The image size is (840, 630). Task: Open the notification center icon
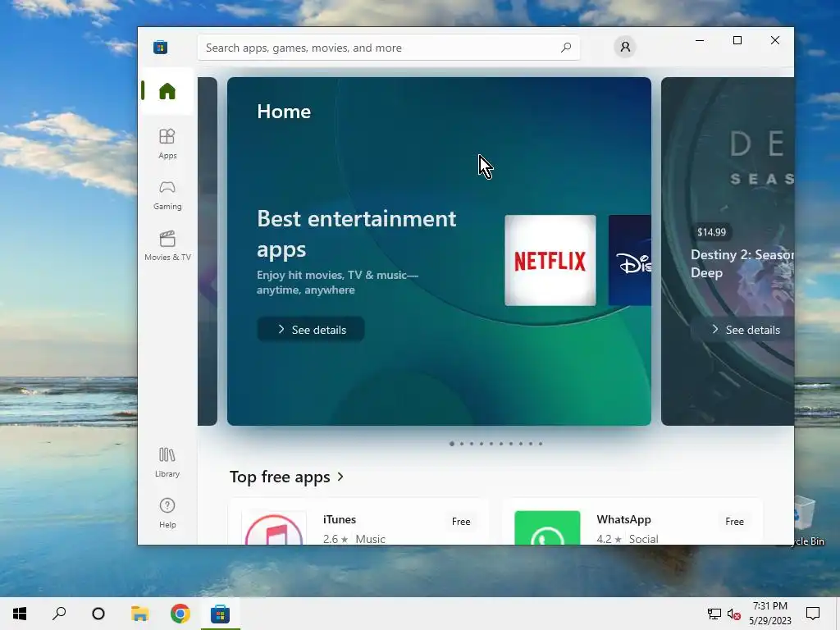pyautogui.click(x=813, y=614)
